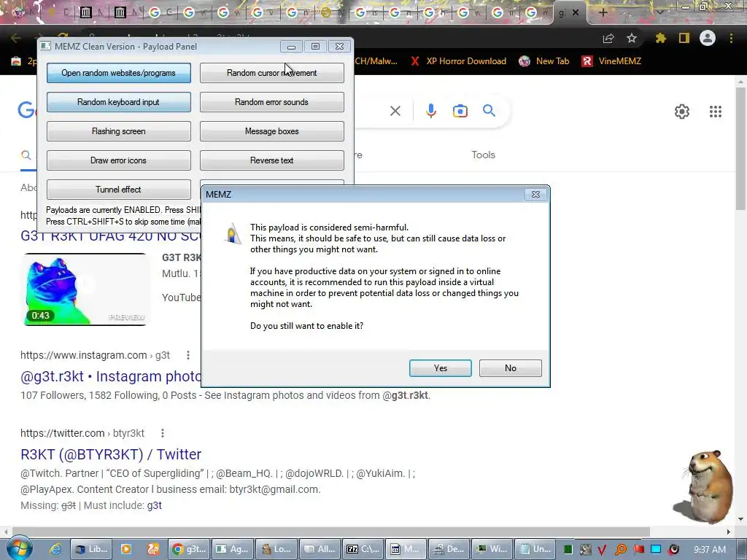Viewport: 747px width, 560px height.
Task: Decline the payload with No button
Action: coord(510,368)
